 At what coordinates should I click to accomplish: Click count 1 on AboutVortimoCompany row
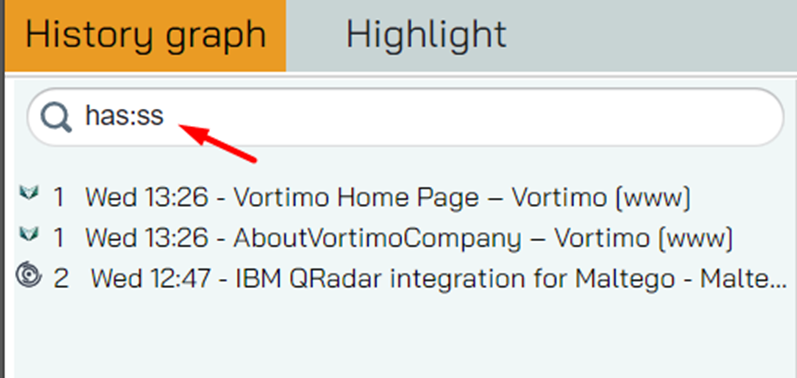(x=59, y=239)
